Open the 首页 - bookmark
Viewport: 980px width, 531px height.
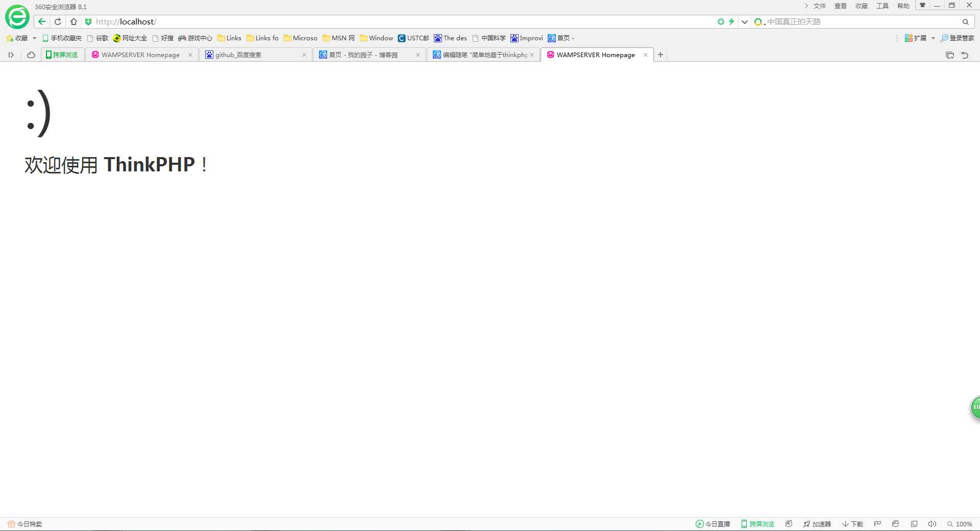click(x=561, y=38)
